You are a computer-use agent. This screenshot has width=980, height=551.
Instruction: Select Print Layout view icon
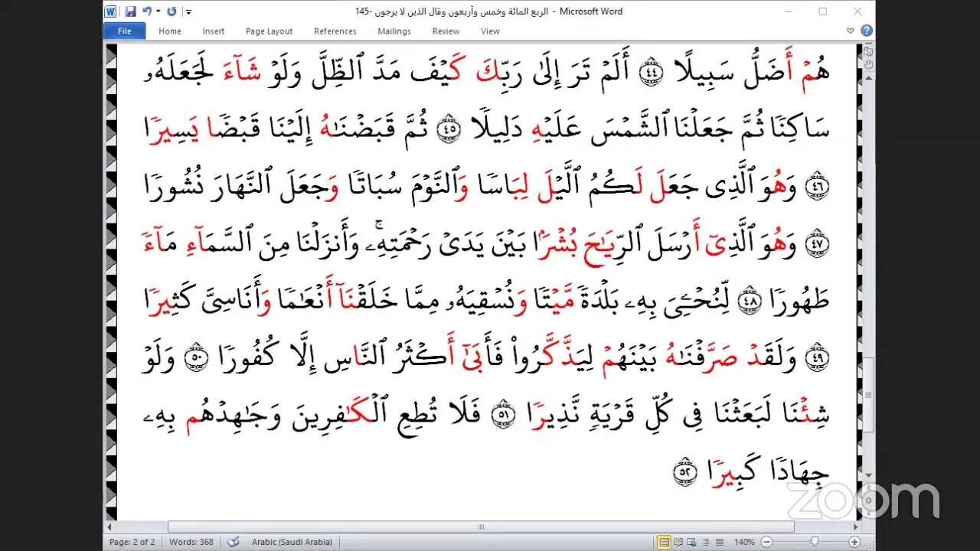tap(665, 542)
